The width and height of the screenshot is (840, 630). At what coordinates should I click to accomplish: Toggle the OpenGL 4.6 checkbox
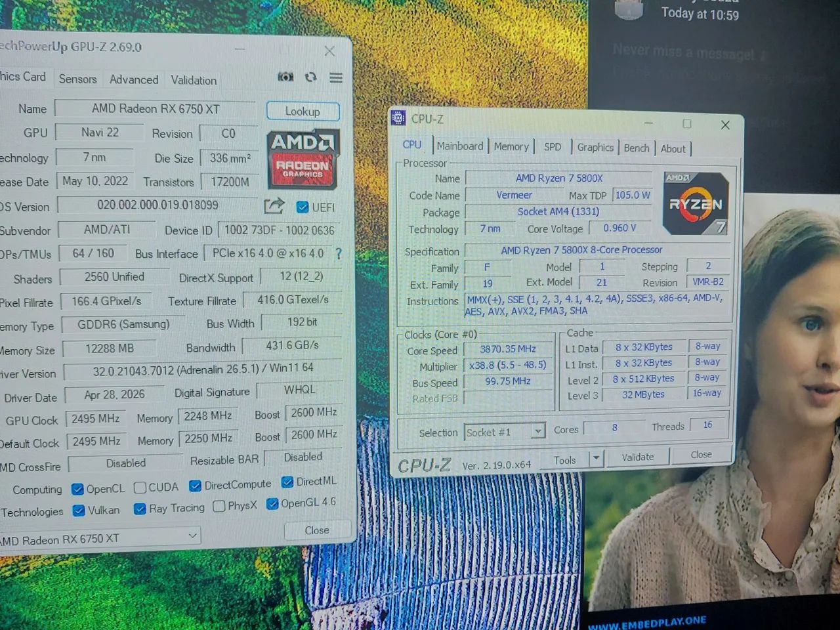pos(272,504)
